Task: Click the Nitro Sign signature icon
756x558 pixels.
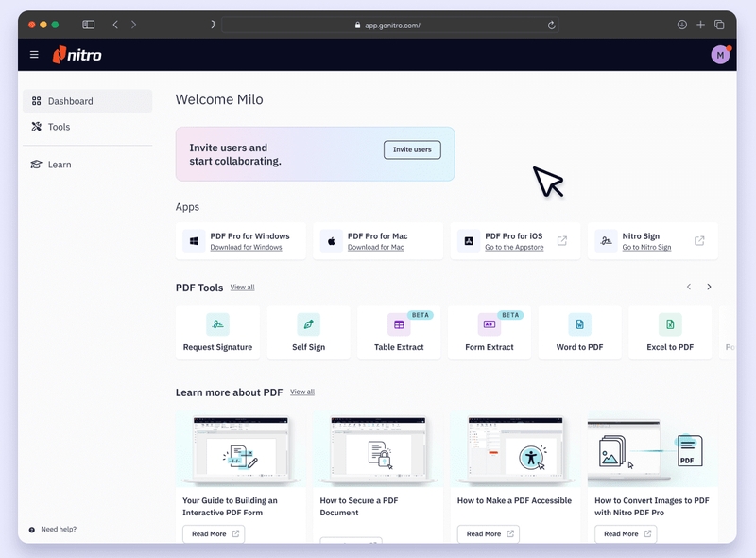Action: point(606,241)
